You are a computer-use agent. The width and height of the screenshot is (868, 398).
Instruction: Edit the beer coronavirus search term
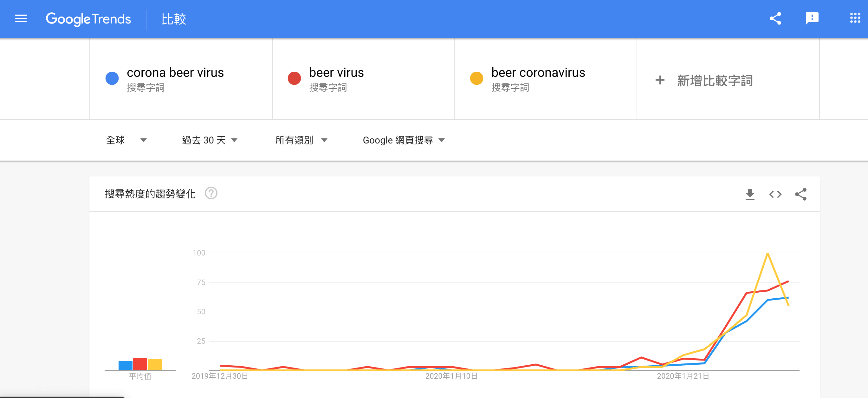tap(538, 73)
